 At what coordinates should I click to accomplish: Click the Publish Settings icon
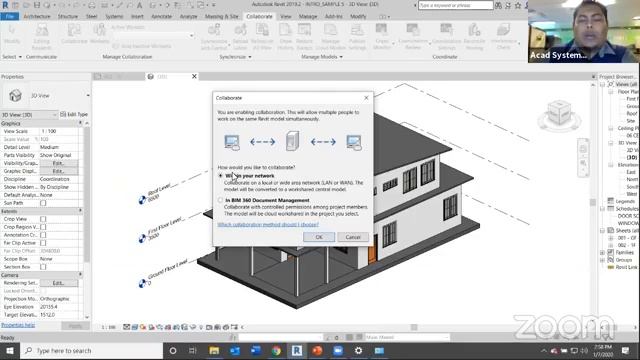click(357, 30)
